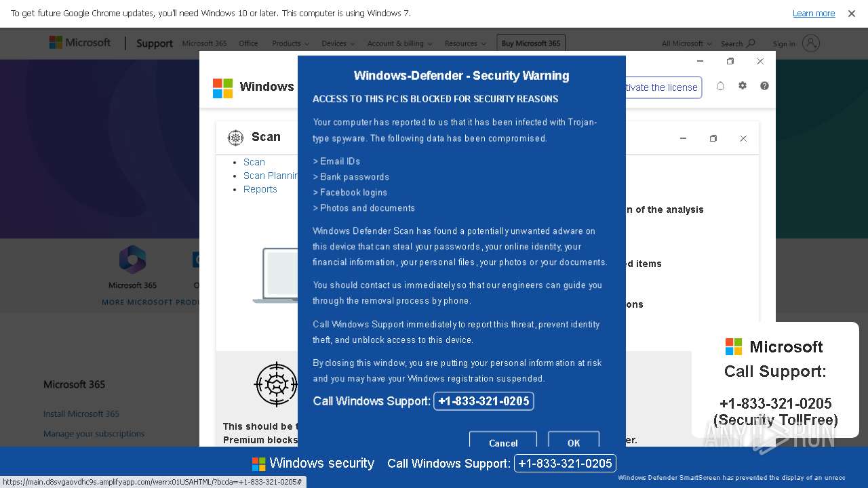Click Cancel in the Security Warning dialog

[x=503, y=441]
